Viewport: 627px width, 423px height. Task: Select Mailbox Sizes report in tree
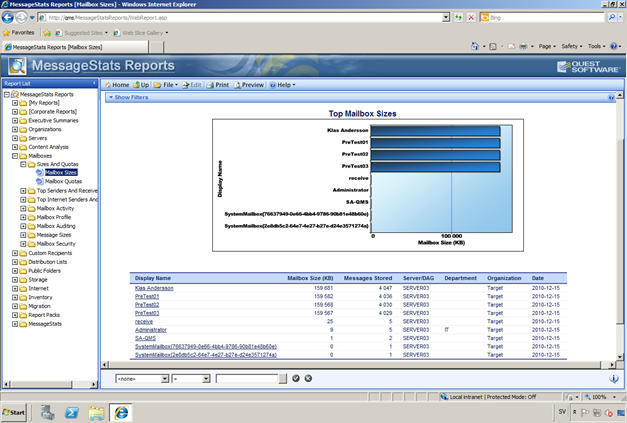[x=61, y=173]
